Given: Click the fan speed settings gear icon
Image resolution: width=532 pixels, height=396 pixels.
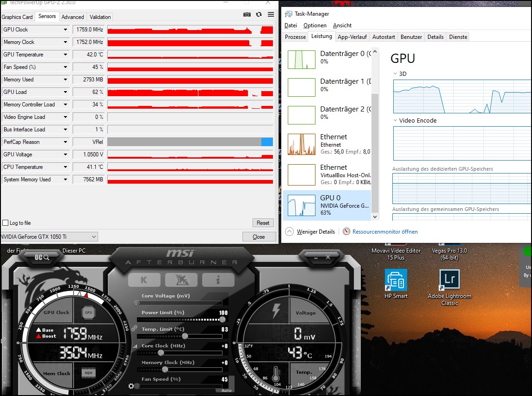Looking at the screenshot, I should coord(131,386).
